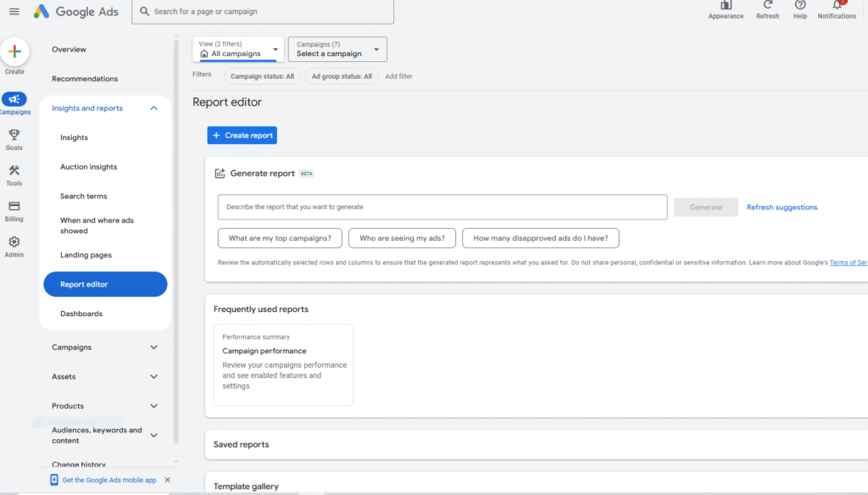Viewport: 868px width, 495px height.
Task: Click the Campaign status: All filter chip
Action: pos(263,76)
